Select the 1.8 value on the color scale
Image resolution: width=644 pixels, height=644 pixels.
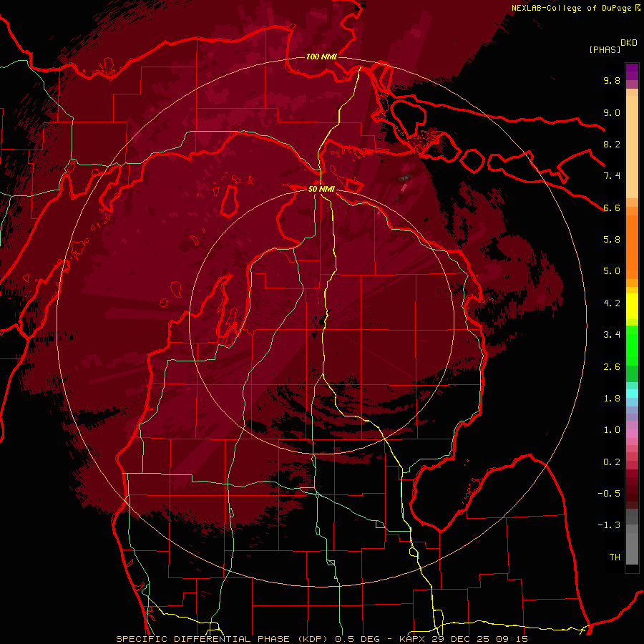[x=612, y=399]
